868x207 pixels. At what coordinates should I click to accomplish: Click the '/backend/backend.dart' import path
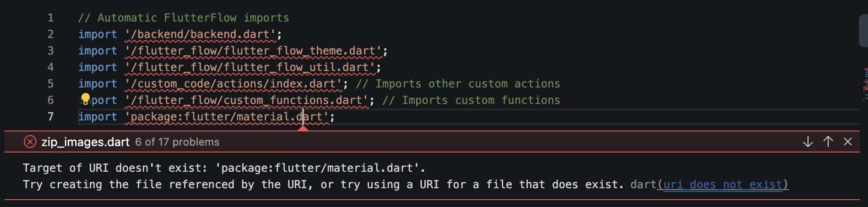pos(200,34)
